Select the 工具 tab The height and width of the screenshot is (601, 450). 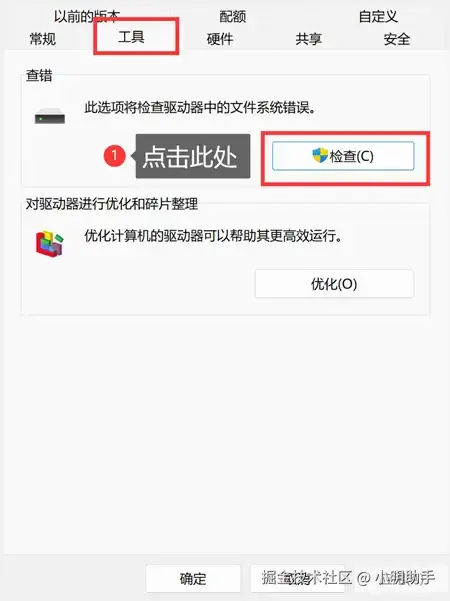point(131,37)
